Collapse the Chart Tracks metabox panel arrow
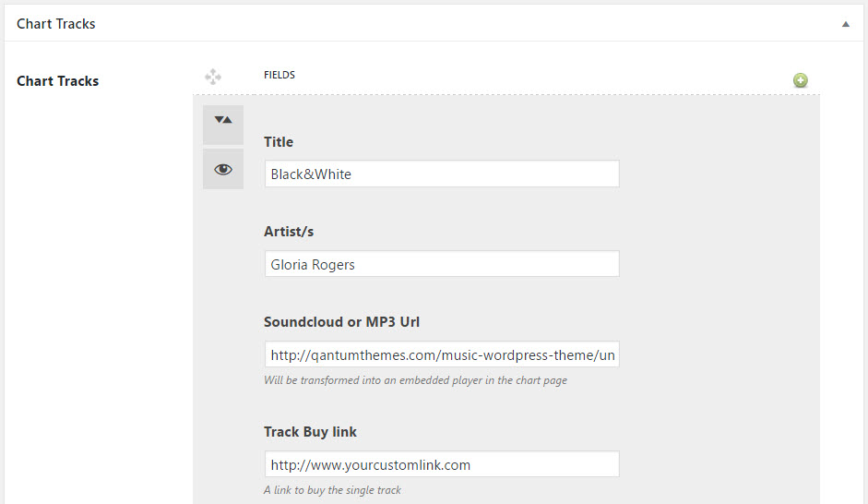 click(x=845, y=24)
